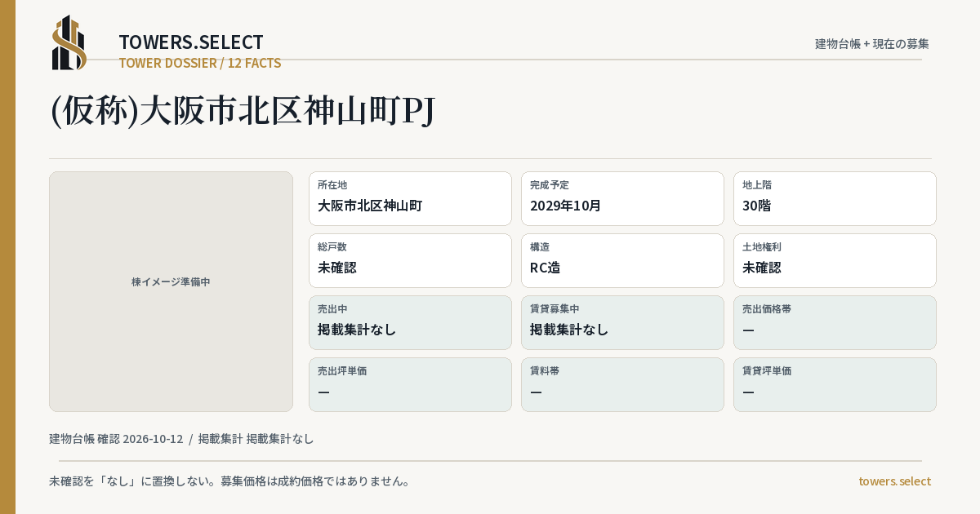The height and width of the screenshot is (514, 980).
Task: Click the Towers.Select building logo icon
Action: tap(69, 42)
